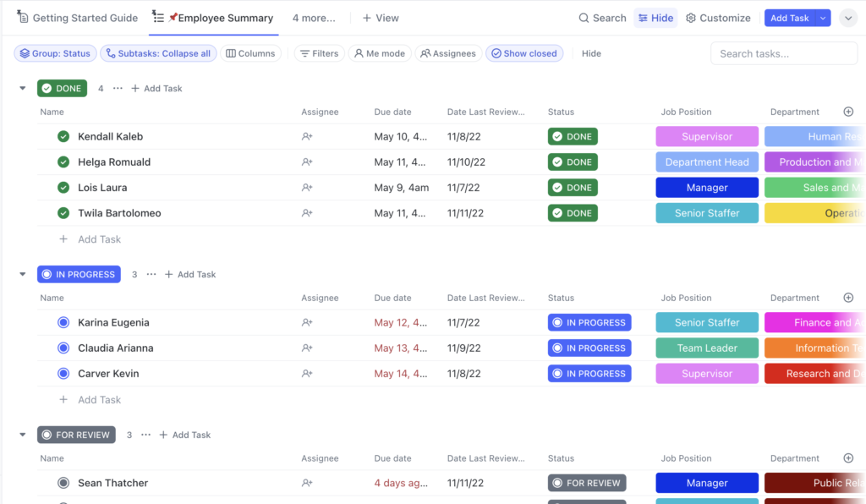
Task: Toggle status circle for Karina Eugenia
Action: (x=63, y=323)
